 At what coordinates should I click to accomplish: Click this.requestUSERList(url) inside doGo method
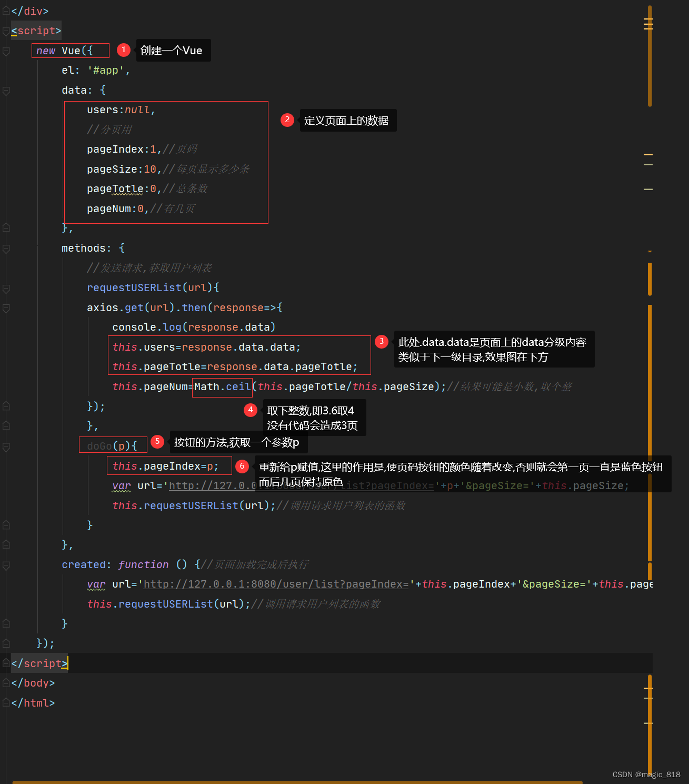(194, 506)
